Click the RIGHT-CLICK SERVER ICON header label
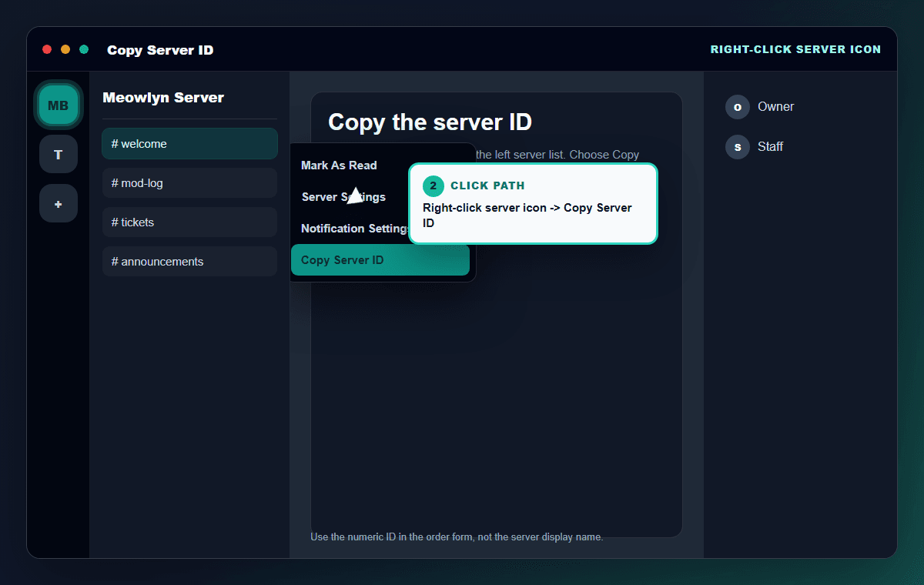This screenshot has height=585, width=924. tap(795, 49)
